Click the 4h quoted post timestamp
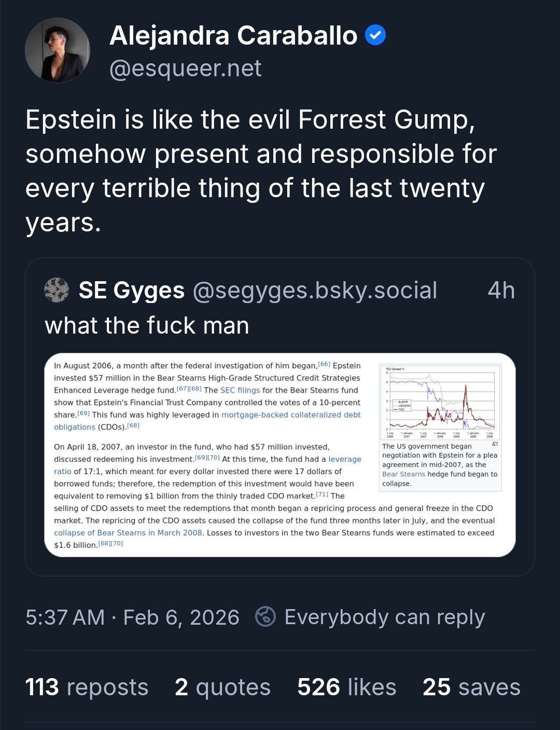 501,291
